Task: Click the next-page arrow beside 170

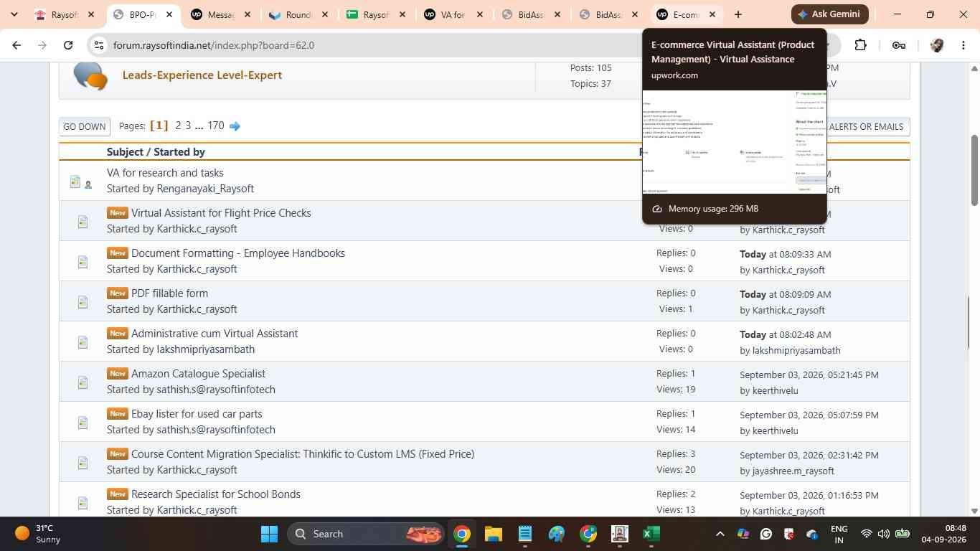Action: click(235, 126)
